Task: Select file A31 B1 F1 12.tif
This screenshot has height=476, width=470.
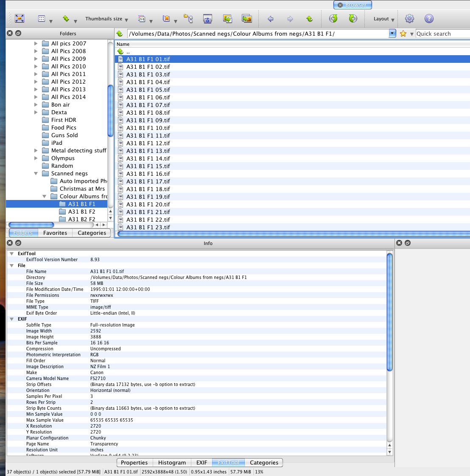Action: point(148,143)
